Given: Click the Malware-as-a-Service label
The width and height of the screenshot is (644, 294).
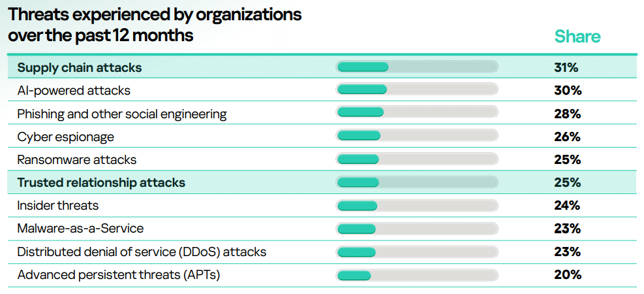Looking at the screenshot, I should (x=80, y=229).
